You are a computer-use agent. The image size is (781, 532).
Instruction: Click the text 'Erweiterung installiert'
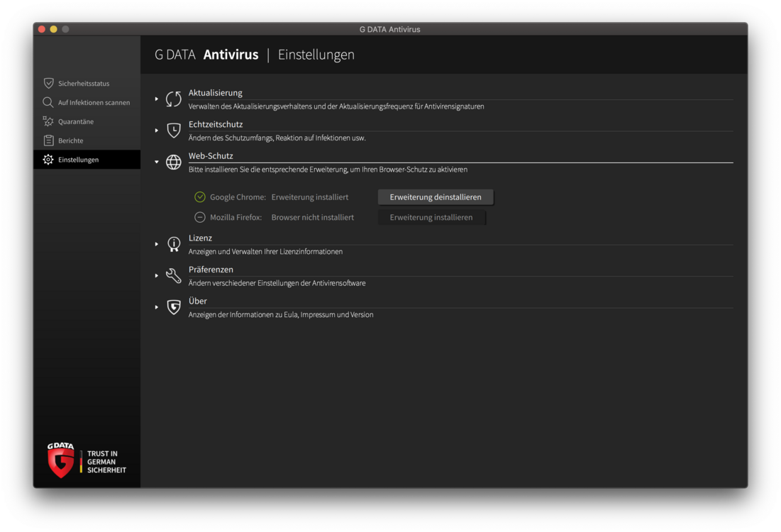pos(310,197)
